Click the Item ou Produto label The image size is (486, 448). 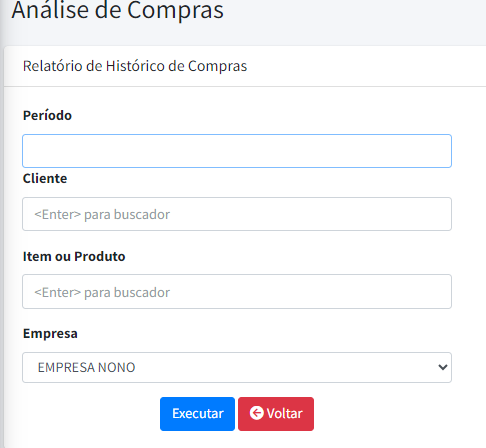coord(74,256)
